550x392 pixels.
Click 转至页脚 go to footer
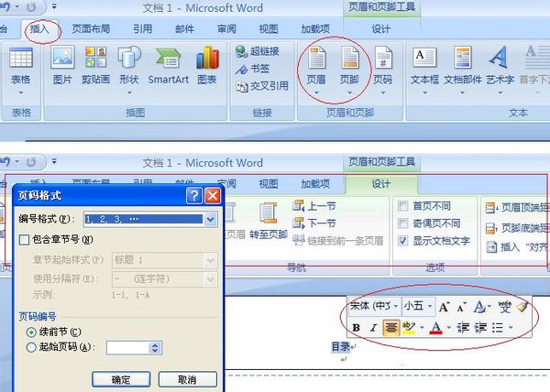click(x=269, y=222)
